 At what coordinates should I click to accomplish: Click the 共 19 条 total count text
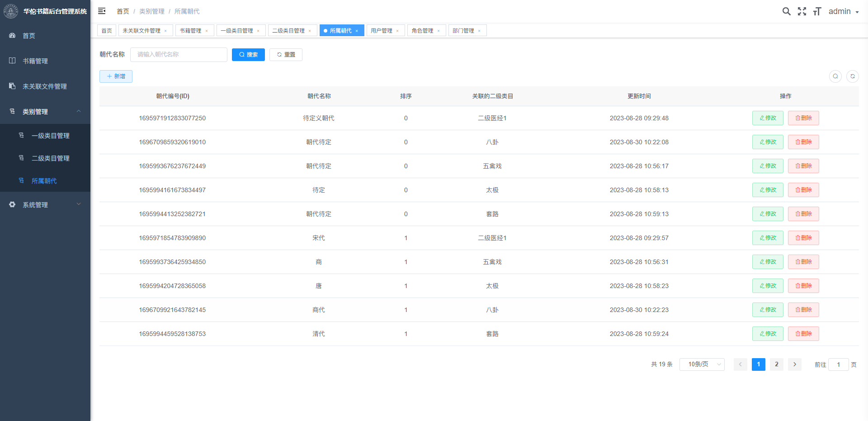pos(662,364)
